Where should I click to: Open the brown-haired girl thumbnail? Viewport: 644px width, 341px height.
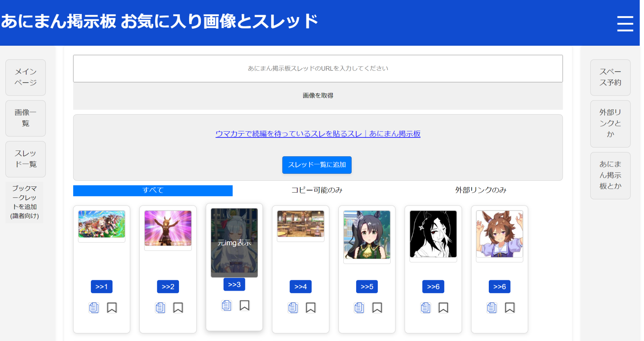500,234
